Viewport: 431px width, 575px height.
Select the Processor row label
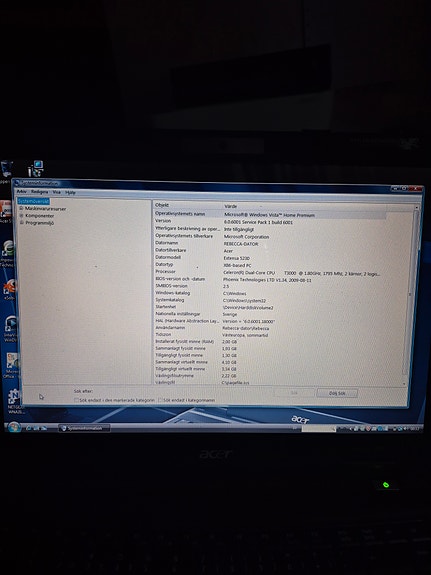coord(165,271)
